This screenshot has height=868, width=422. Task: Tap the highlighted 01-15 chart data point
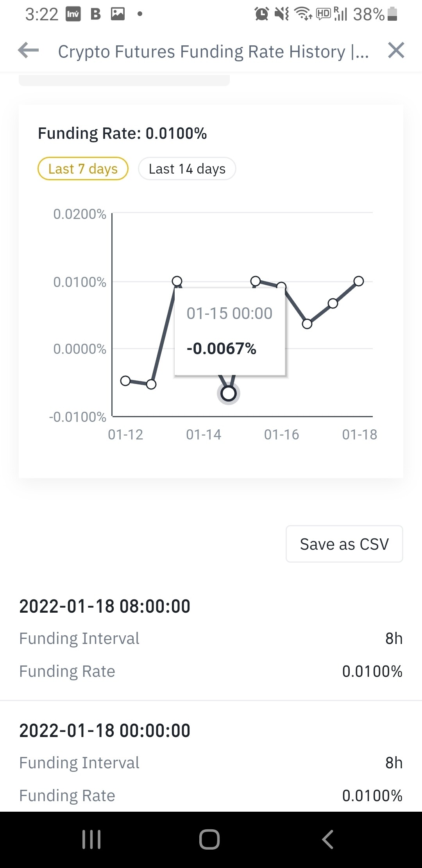tap(229, 394)
